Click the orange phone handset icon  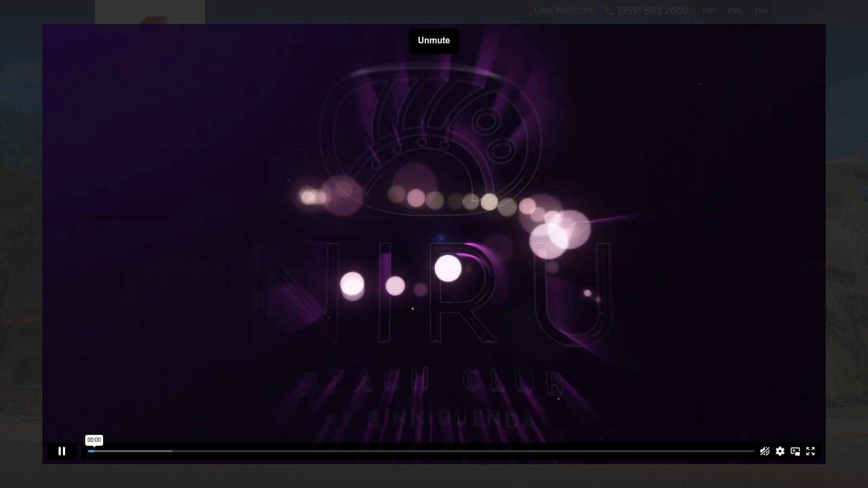tap(609, 11)
